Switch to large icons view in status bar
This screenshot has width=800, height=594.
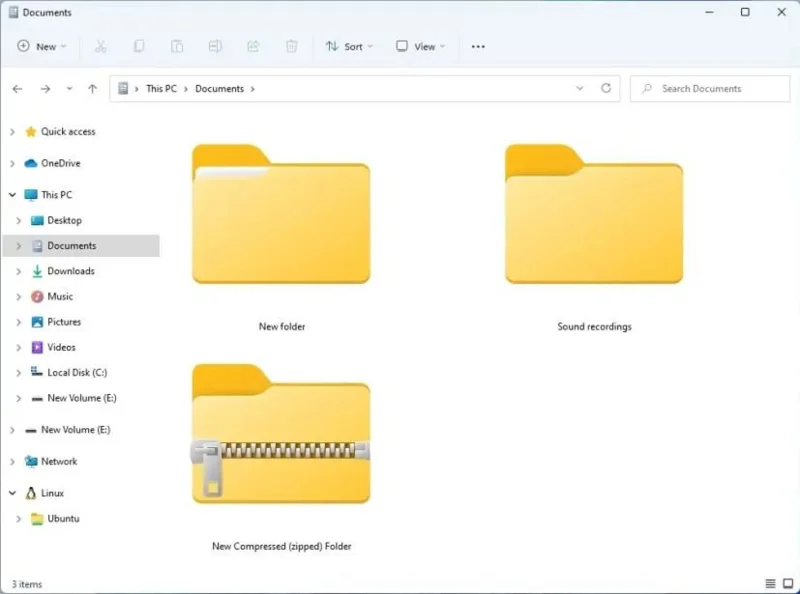(x=788, y=583)
